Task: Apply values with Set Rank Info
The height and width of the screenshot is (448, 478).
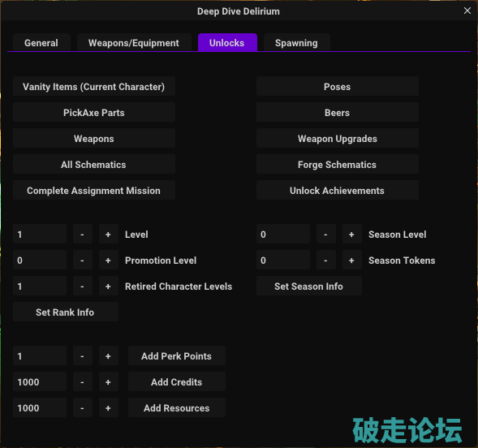Action: tap(65, 312)
